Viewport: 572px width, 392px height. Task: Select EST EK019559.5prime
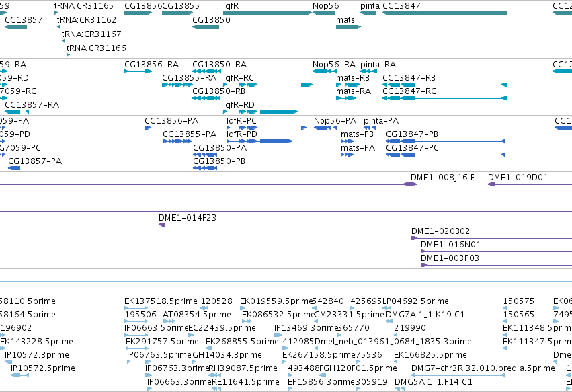[x=242, y=308]
